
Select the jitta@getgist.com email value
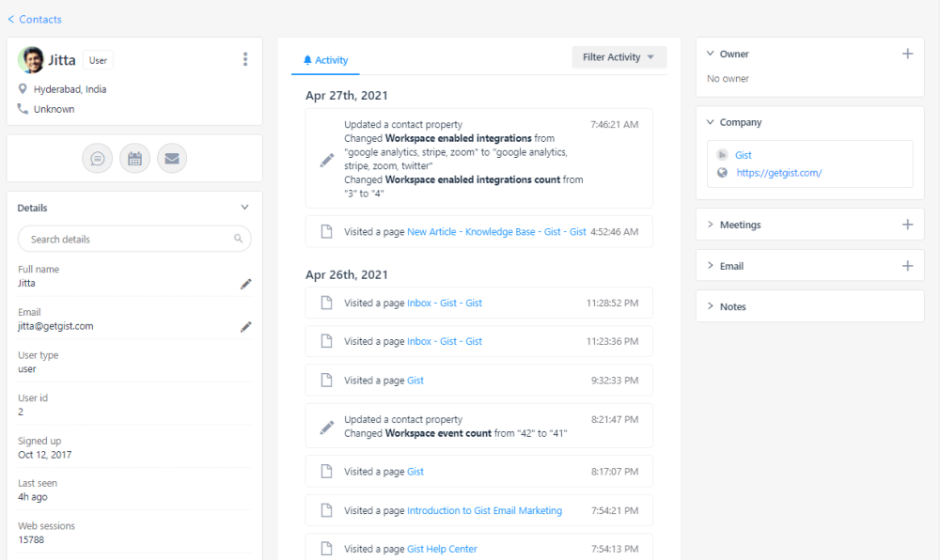(55, 326)
